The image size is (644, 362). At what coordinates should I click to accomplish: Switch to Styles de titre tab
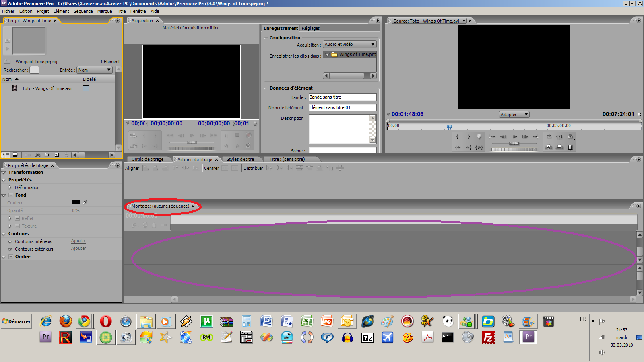pyautogui.click(x=240, y=159)
